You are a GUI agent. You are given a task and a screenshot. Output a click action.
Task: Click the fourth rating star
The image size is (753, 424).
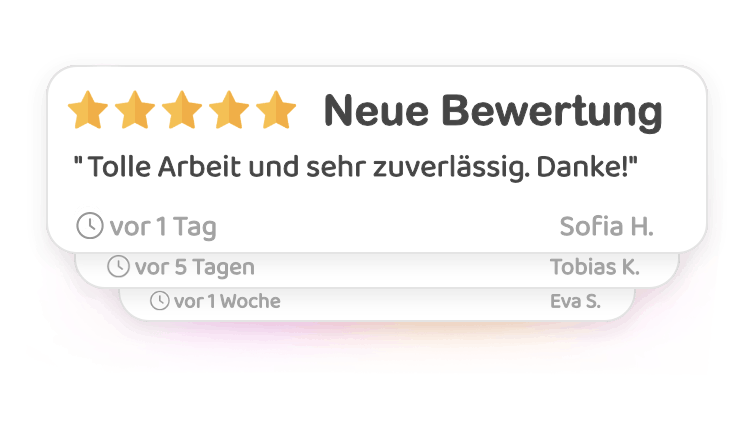coord(229,110)
